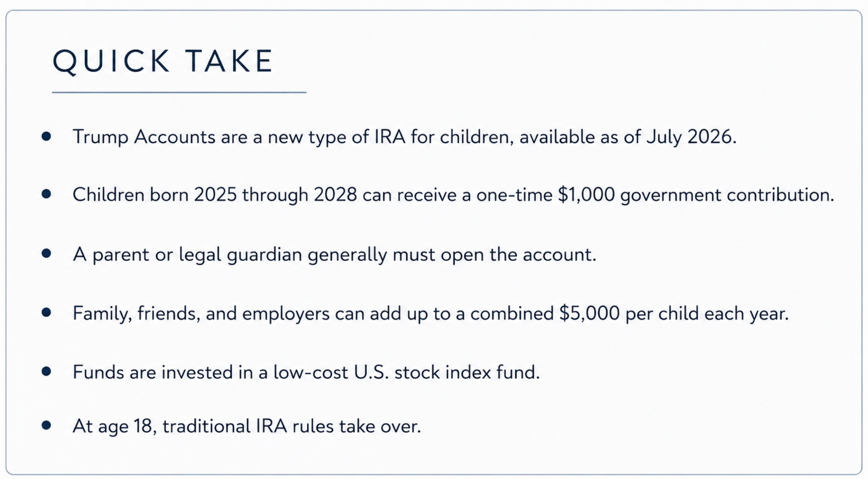Click the bullet before parent or guardian line
868x479 pixels.
click(46, 253)
